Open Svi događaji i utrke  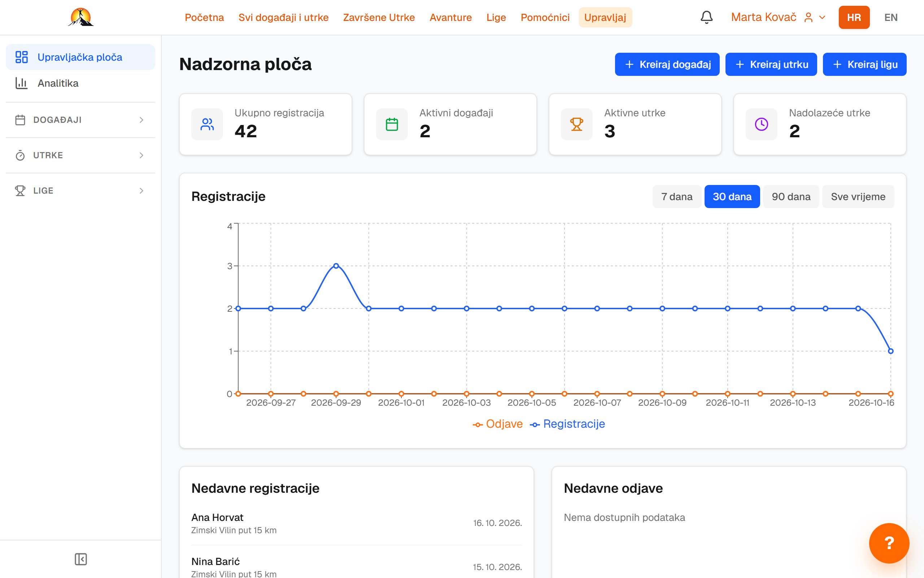(x=283, y=17)
